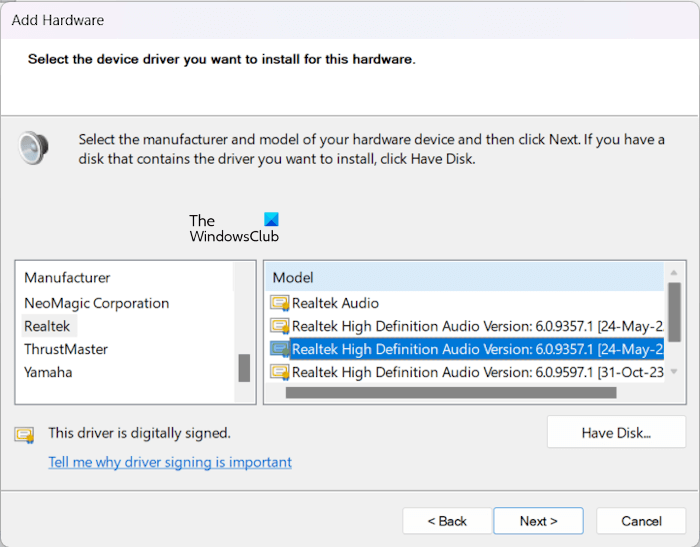Screen dimensions: 700x547
Task: Select Realtek in the manufacturer list
Action: tap(47, 326)
